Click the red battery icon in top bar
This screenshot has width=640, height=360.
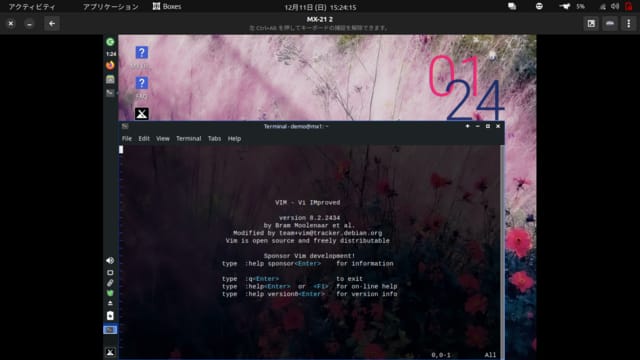pos(629,6)
